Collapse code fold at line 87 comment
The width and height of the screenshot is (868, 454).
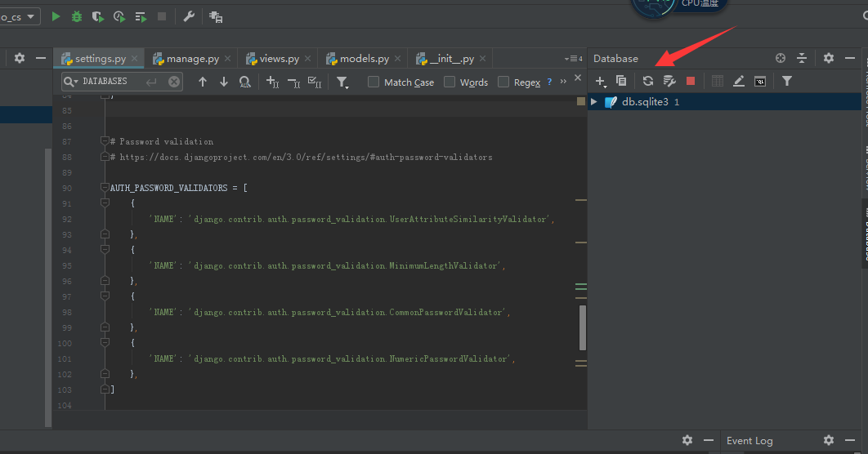105,141
